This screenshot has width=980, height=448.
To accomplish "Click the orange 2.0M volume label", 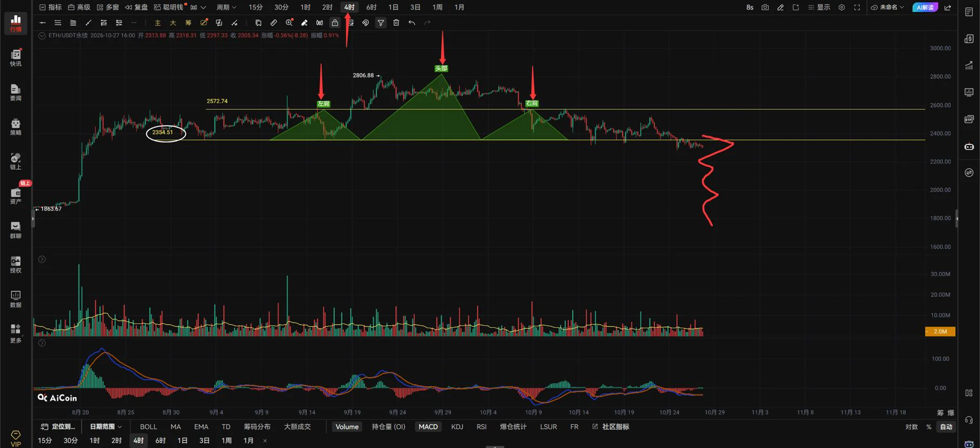I will coord(940,332).
